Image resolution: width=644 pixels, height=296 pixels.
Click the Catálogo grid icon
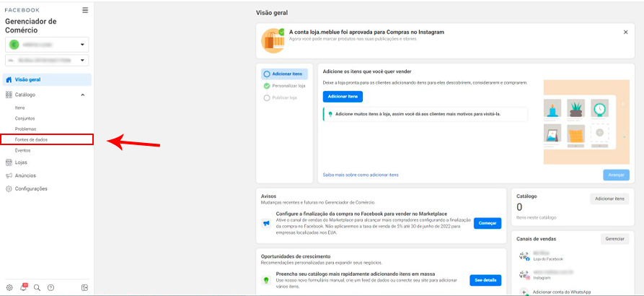click(9, 95)
